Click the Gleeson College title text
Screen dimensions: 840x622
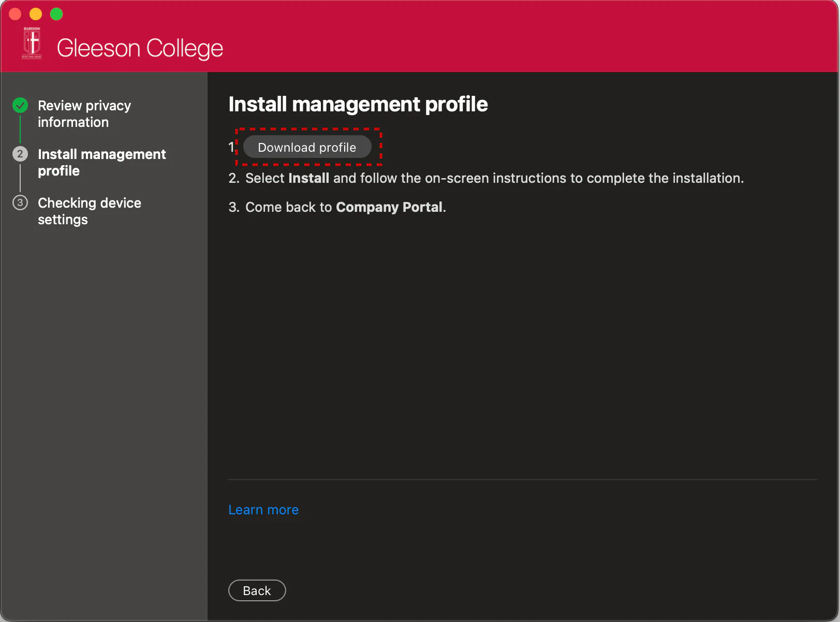click(x=140, y=48)
